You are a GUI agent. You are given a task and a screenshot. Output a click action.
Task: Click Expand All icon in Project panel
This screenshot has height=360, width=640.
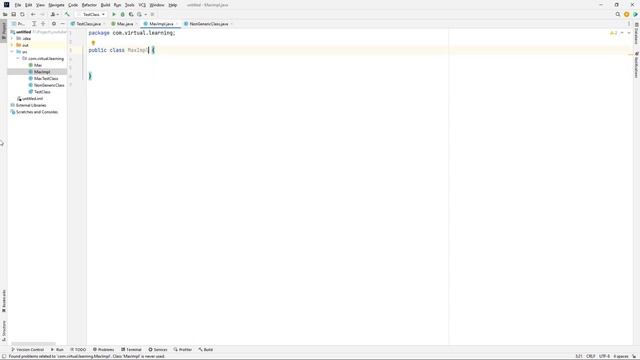(34, 24)
